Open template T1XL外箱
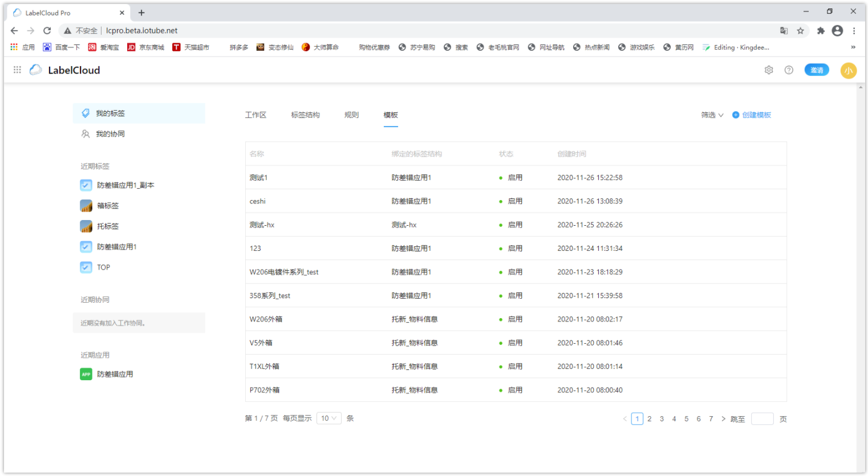Image resolution: width=868 pixels, height=476 pixels. (x=264, y=367)
